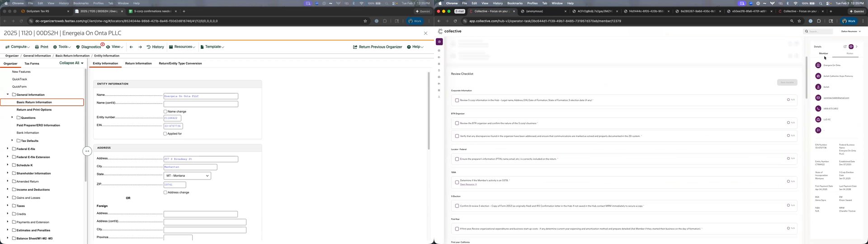Expand the Federal E-file node
This screenshot has width=868, height=244.
8,149
